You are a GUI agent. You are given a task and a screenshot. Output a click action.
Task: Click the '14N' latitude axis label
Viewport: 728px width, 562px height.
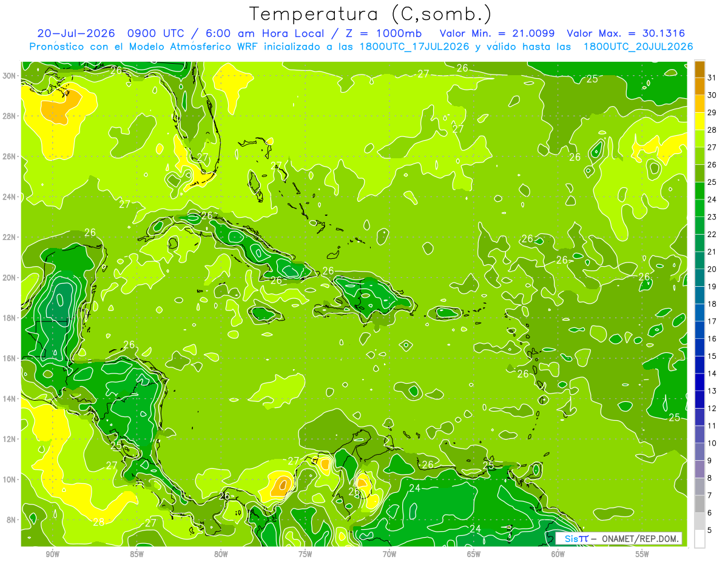(x=10, y=399)
